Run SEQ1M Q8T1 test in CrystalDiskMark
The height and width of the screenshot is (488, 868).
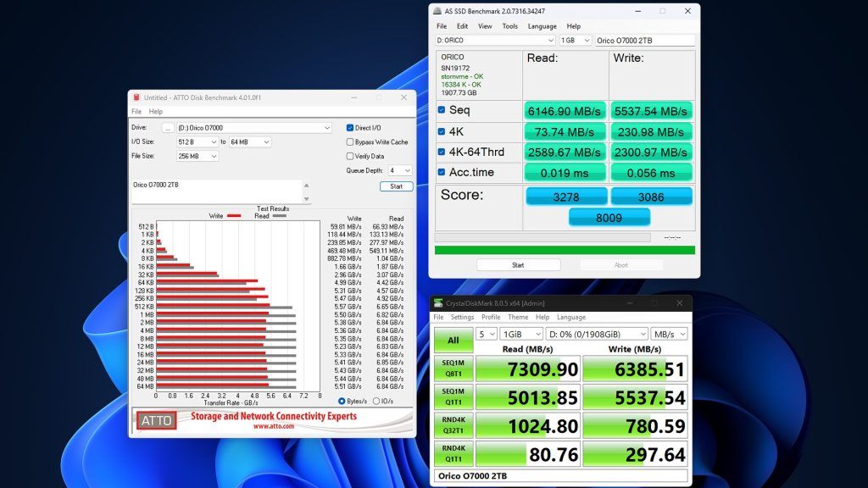(x=453, y=369)
